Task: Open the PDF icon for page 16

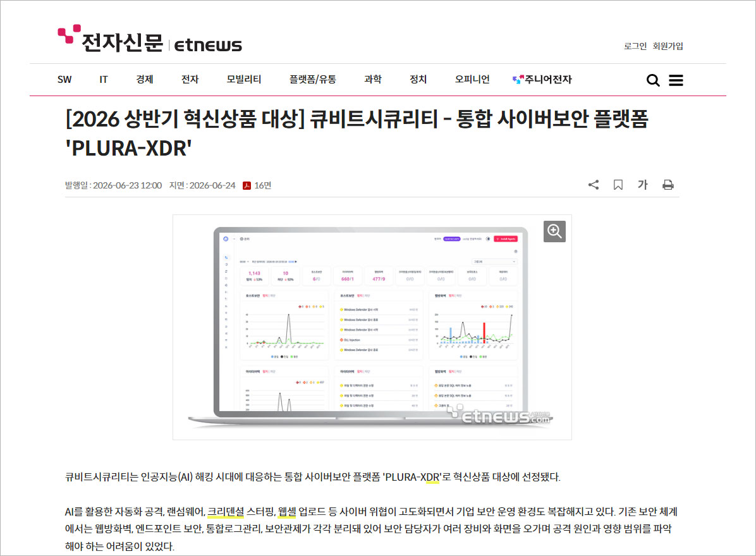Action: pyautogui.click(x=247, y=186)
